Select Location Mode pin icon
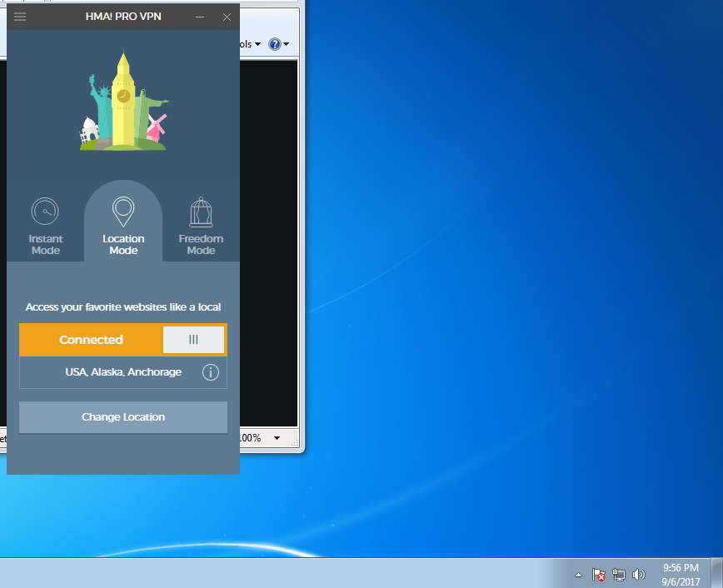723x588 pixels. click(123, 212)
